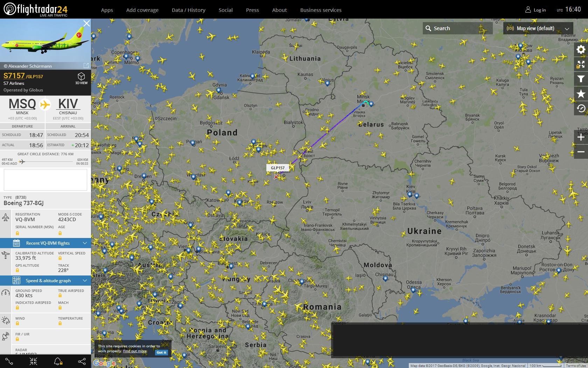
Task: Click the flight route icon in bottom bar
Action: (9, 361)
